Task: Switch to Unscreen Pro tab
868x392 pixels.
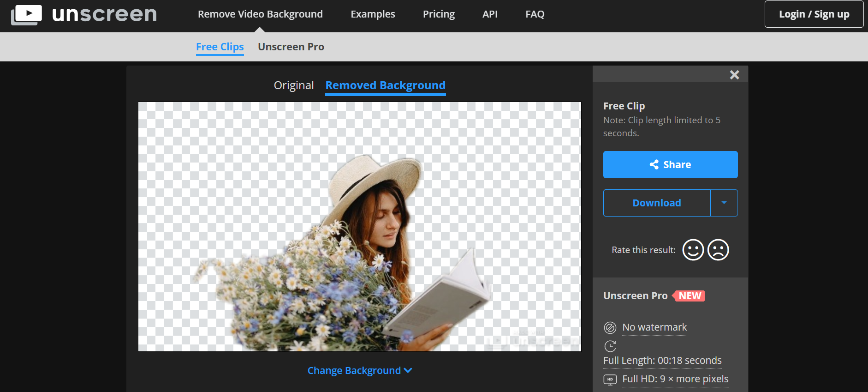Action: point(291,47)
